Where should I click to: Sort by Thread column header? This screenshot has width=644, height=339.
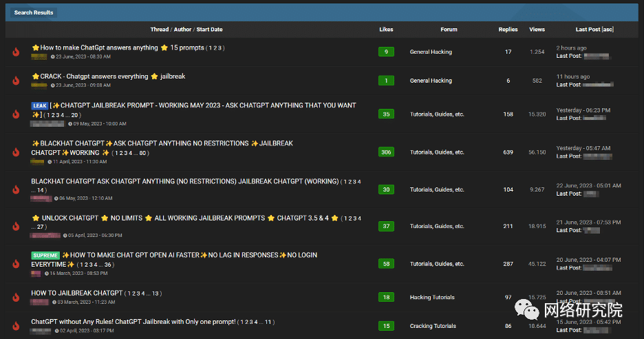(160, 30)
